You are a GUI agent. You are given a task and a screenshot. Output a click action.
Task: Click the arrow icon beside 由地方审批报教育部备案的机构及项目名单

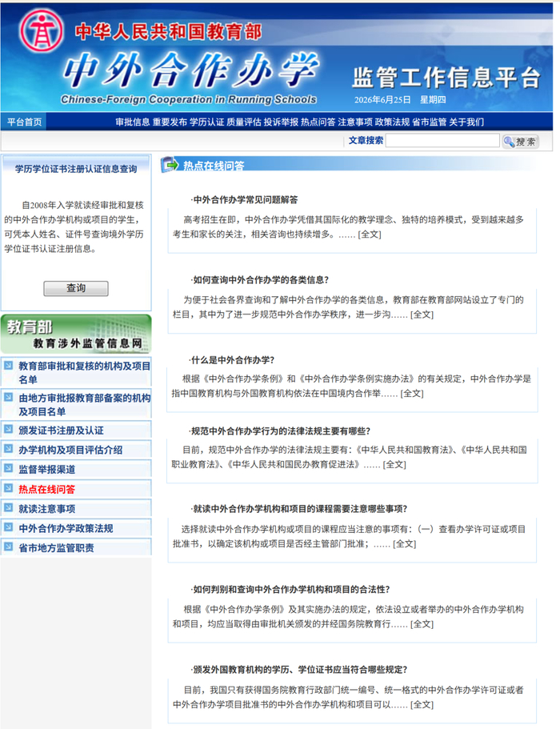[x=8, y=397]
